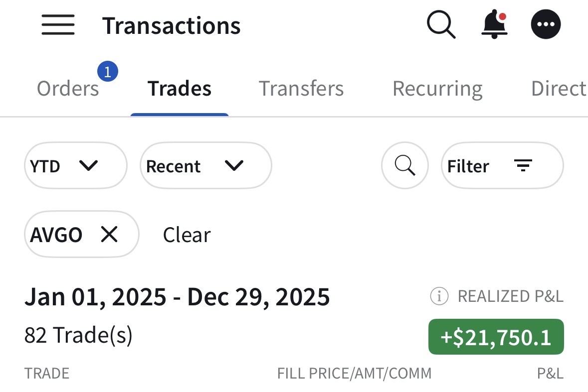The image size is (588, 392).
Task: Select the Trades tab
Action: (x=180, y=89)
